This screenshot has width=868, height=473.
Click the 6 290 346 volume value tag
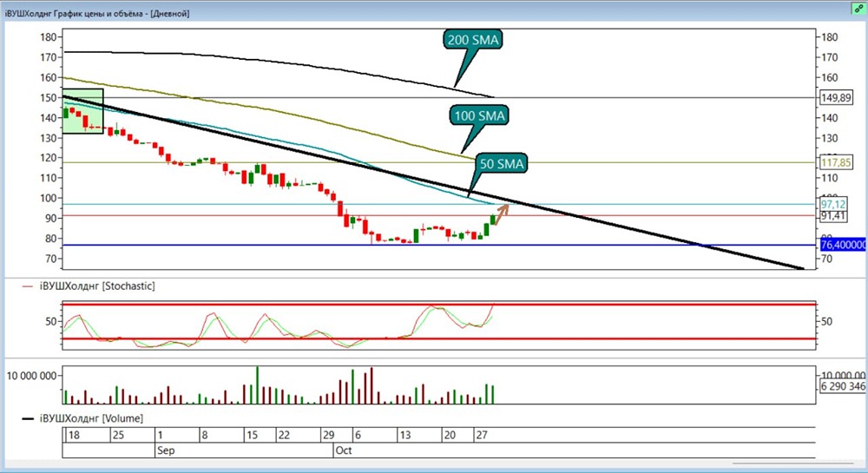[843, 385]
